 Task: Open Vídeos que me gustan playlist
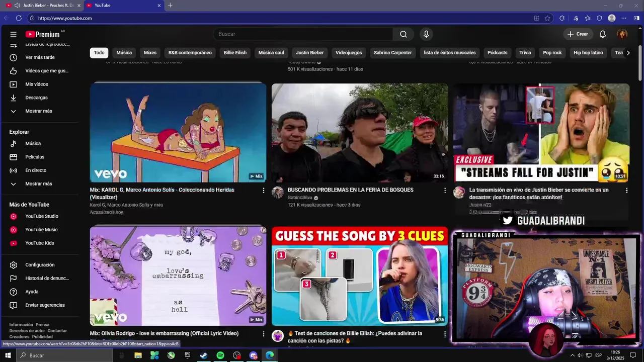pos(39,71)
